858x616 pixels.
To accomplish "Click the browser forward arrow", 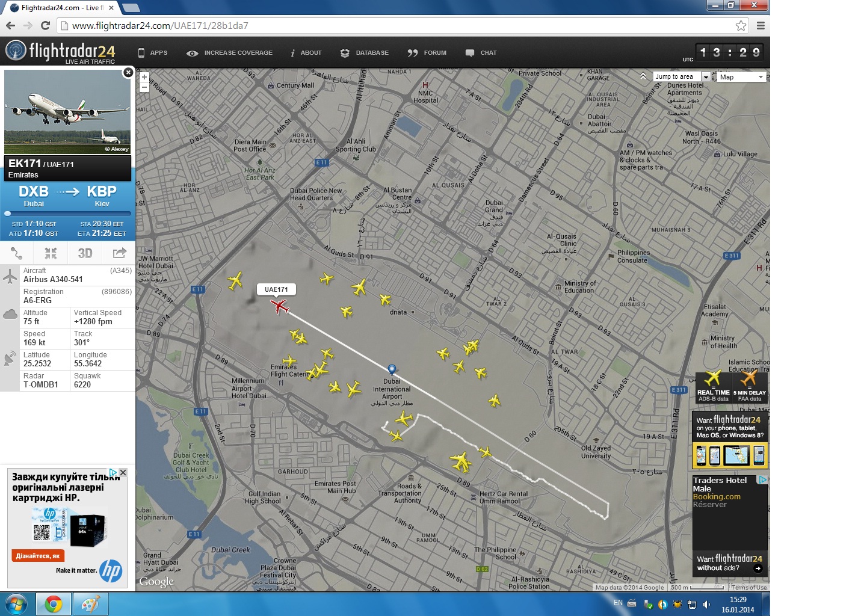I will pos(28,25).
